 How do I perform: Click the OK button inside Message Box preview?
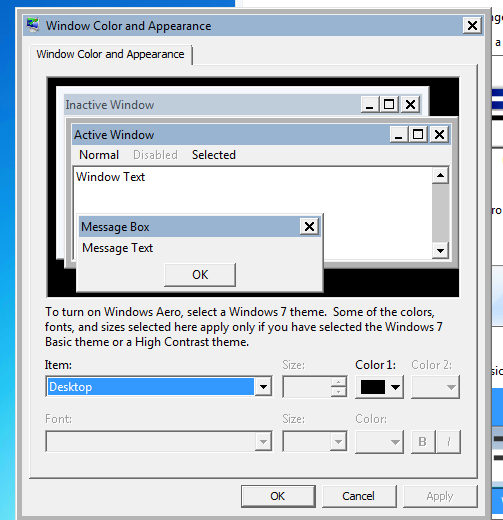200,275
